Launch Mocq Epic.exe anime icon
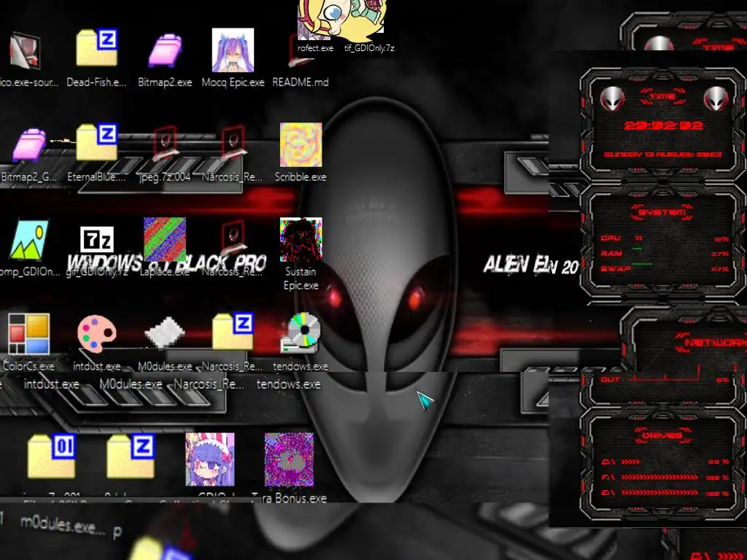Image resolution: width=747 pixels, height=560 pixels. coord(233,50)
